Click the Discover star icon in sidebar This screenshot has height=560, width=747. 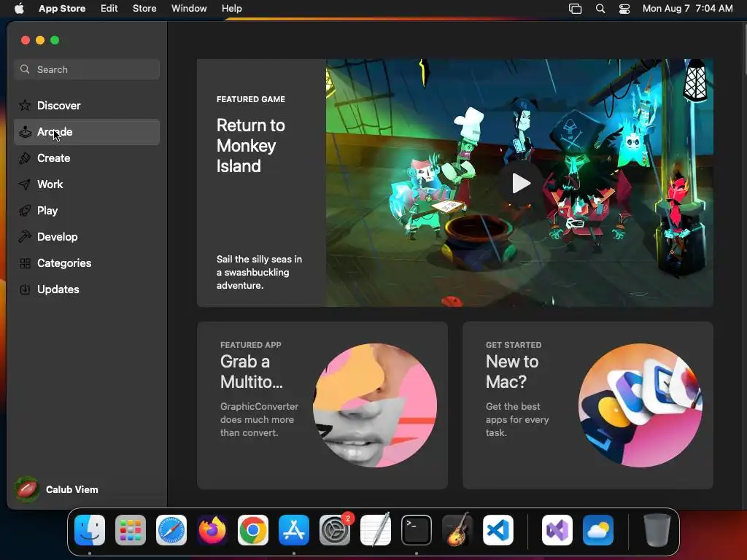(x=25, y=105)
